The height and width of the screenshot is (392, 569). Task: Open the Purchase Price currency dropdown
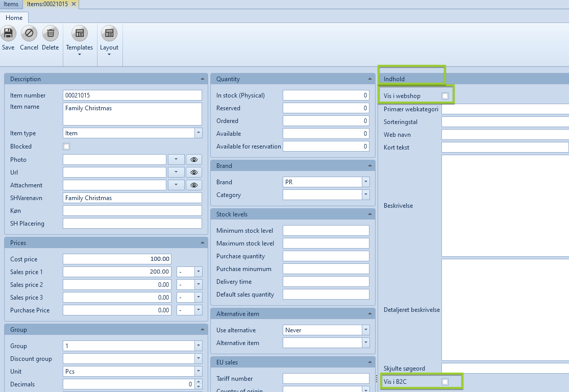[x=199, y=310]
